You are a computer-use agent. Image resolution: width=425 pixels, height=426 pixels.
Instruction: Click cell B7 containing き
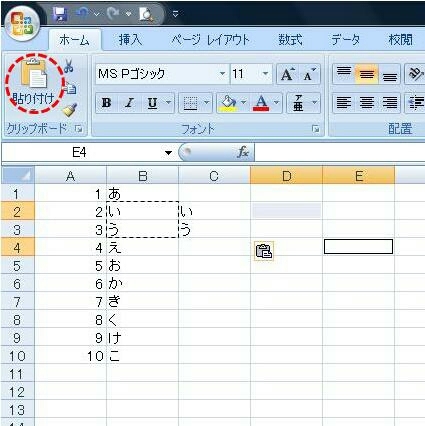(x=142, y=301)
